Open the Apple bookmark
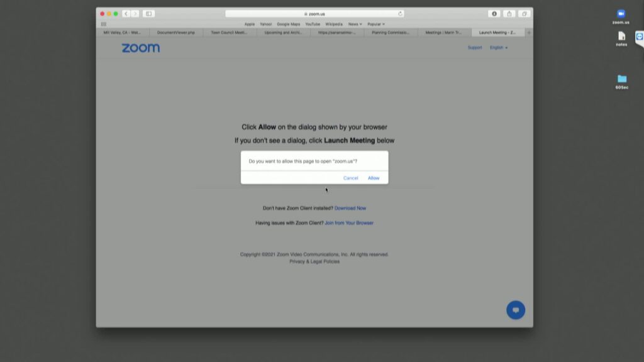644x362 pixels. 249,25
